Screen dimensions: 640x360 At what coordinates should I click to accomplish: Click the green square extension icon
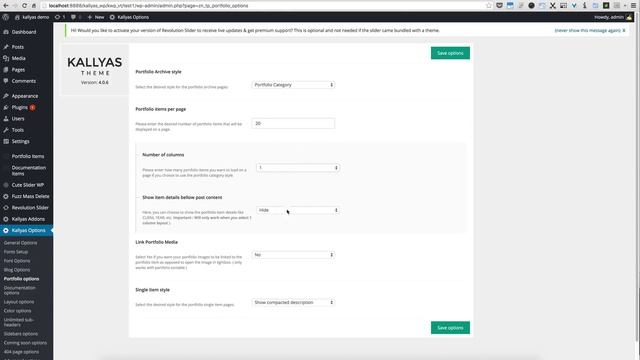coord(606,6)
